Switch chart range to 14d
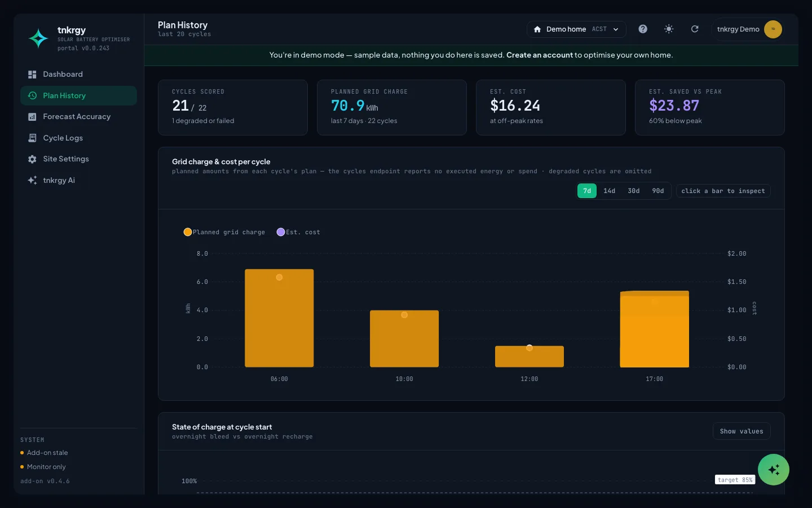 [x=610, y=191]
